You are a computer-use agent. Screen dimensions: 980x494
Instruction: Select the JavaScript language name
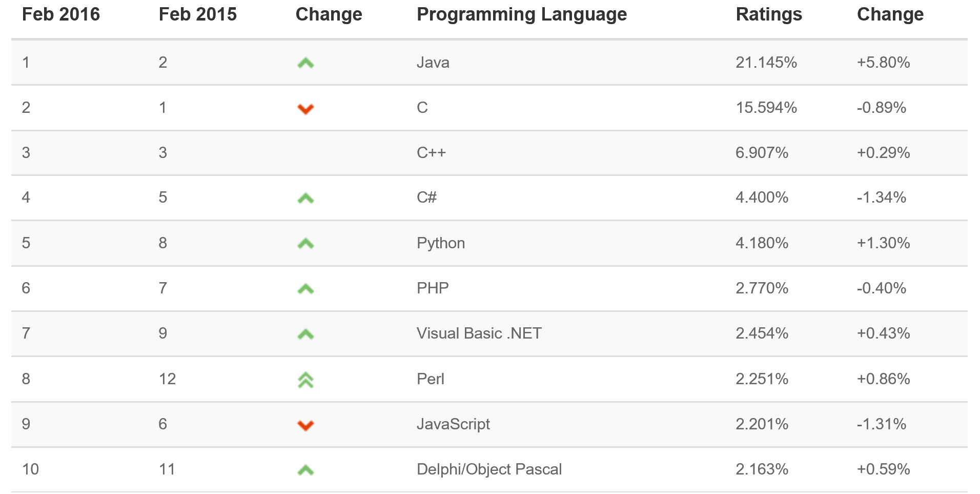[x=453, y=424]
